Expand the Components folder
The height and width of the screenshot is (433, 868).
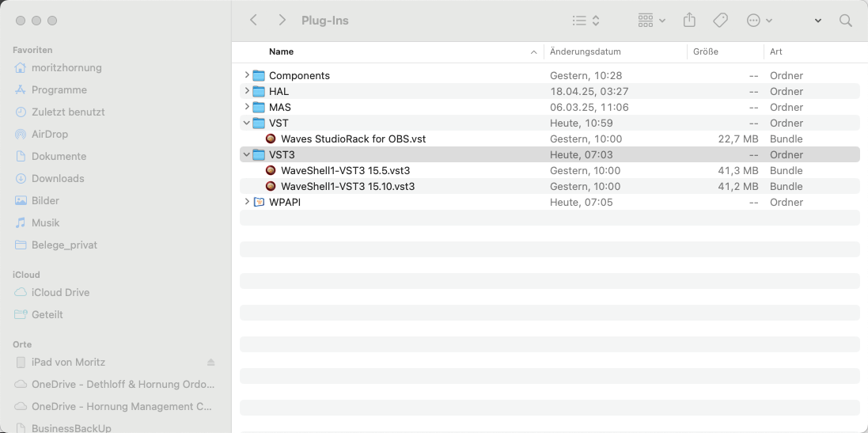247,74
